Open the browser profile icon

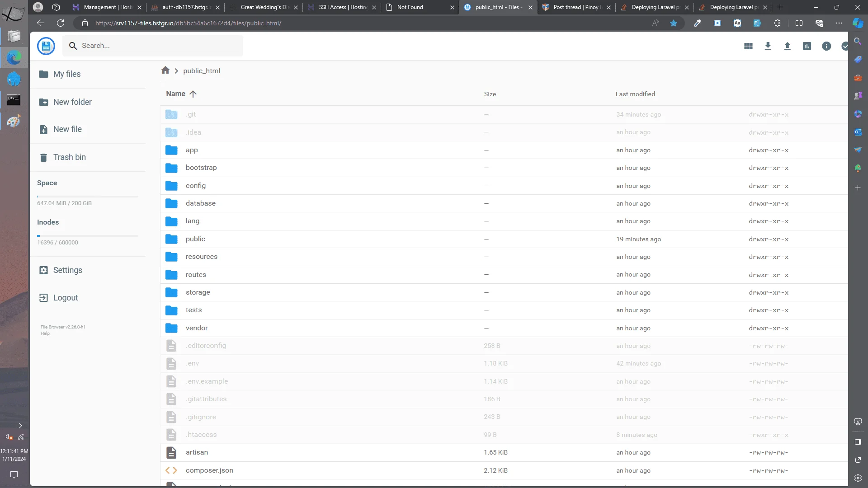click(x=38, y=7)
